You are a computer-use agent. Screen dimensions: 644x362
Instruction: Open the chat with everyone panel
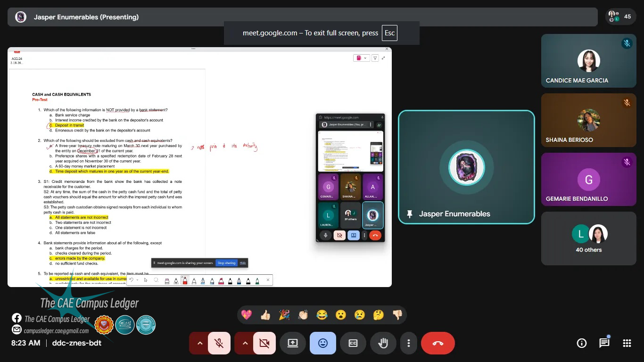pyautogui.click(x=604, y=343)
